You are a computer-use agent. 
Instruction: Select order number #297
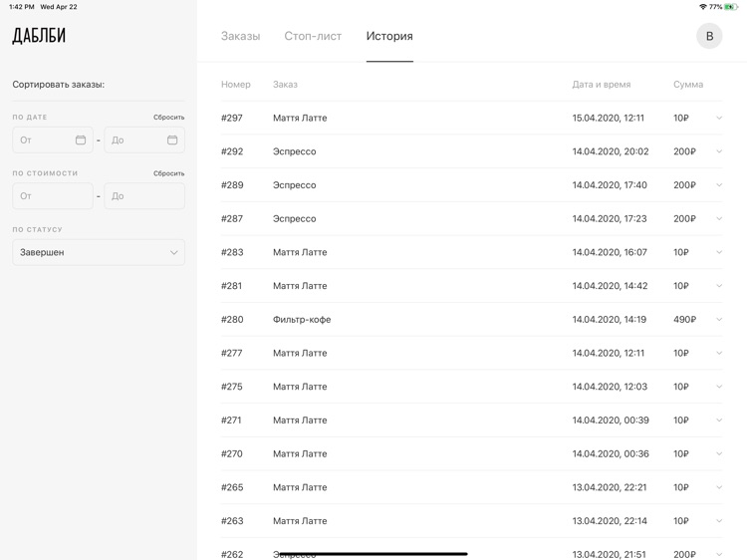coord(232,118)
